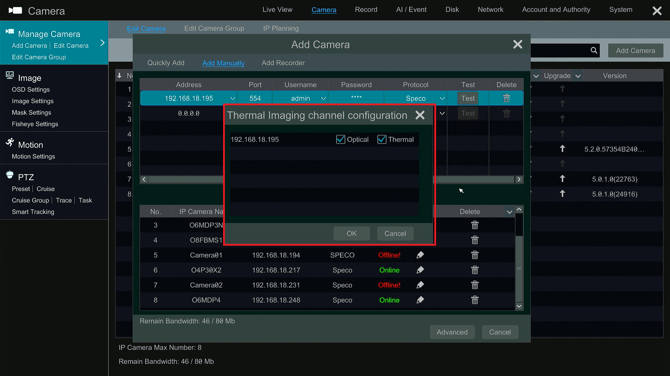Close the Thermal Imaging channel configuration dialog

[420, 115]
